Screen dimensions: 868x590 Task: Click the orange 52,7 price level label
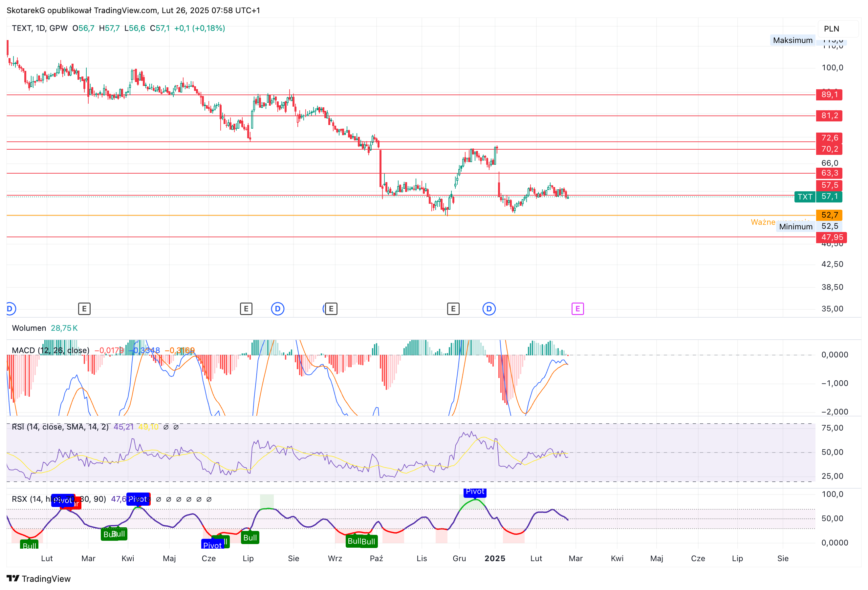point(829,215)
